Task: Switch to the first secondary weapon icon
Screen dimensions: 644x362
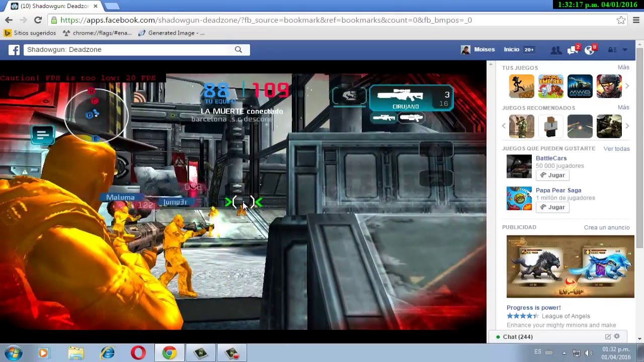Action: (x=384, y=118)
